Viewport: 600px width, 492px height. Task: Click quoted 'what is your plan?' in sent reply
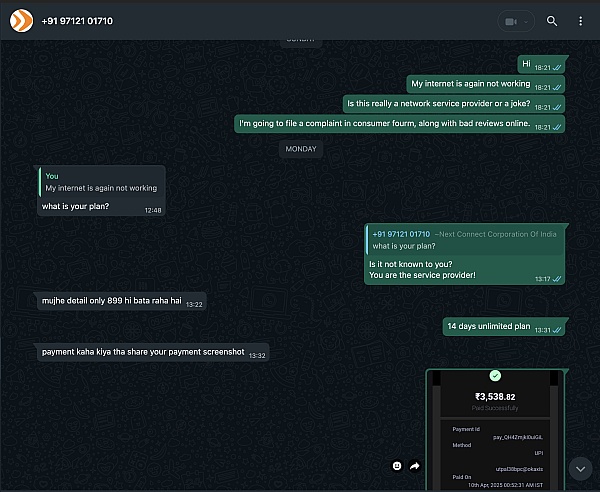pos(465,240)
